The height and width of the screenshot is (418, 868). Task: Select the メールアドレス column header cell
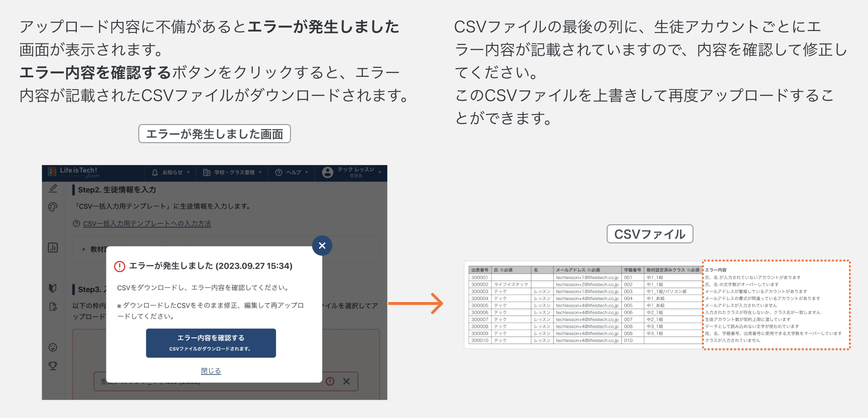point(578,270)
